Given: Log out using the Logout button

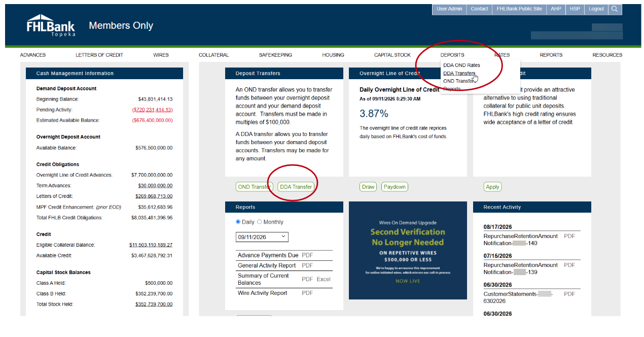Looking at the screenshot, I should coord(596,9).
